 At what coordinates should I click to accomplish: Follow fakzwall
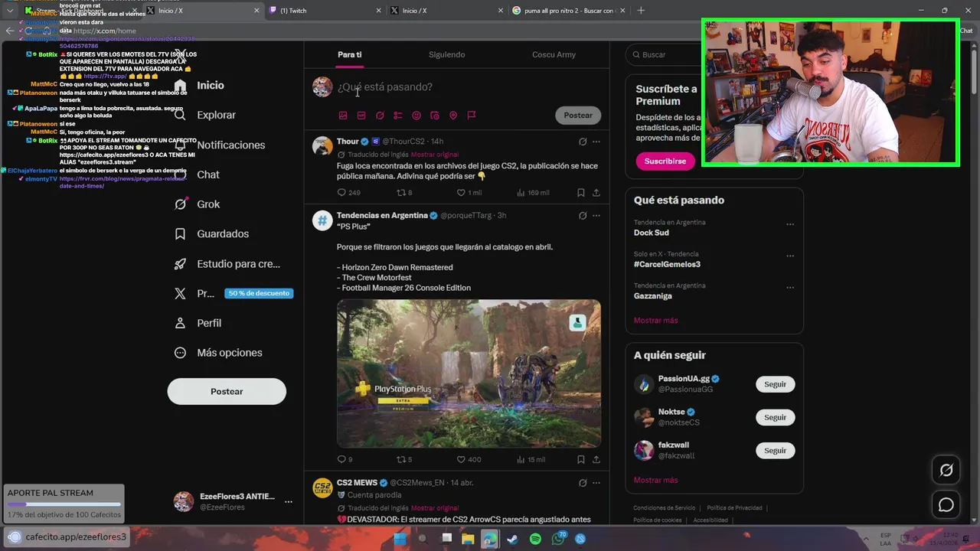coord(775,451)
